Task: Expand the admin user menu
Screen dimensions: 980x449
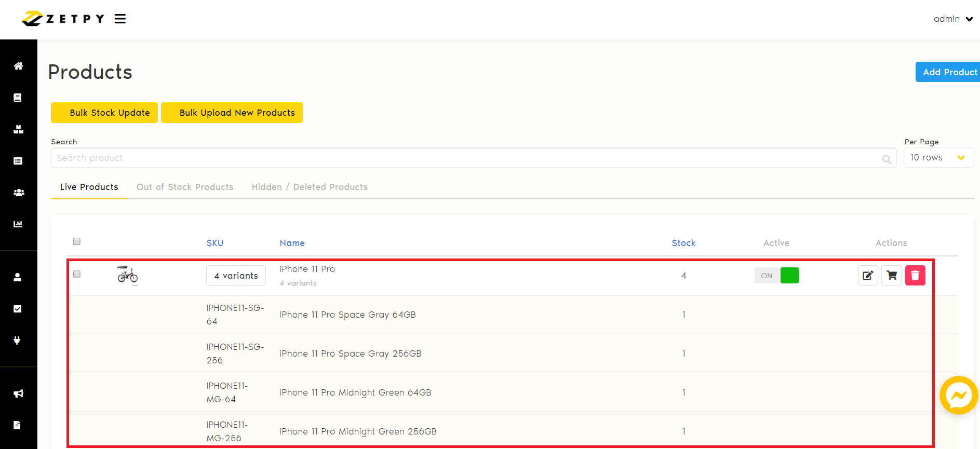Action: 953,19
